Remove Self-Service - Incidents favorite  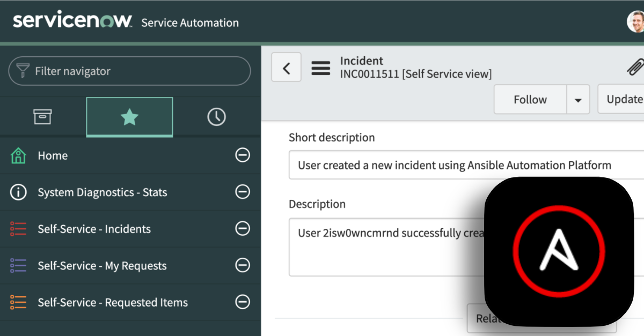pyautogui.click(x=243, y=229)
